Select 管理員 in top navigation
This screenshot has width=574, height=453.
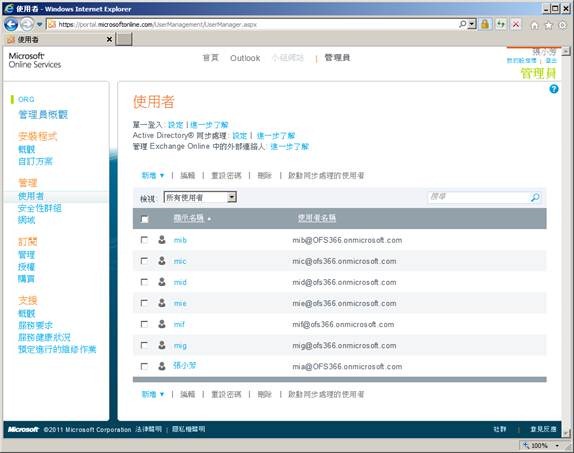337,58
